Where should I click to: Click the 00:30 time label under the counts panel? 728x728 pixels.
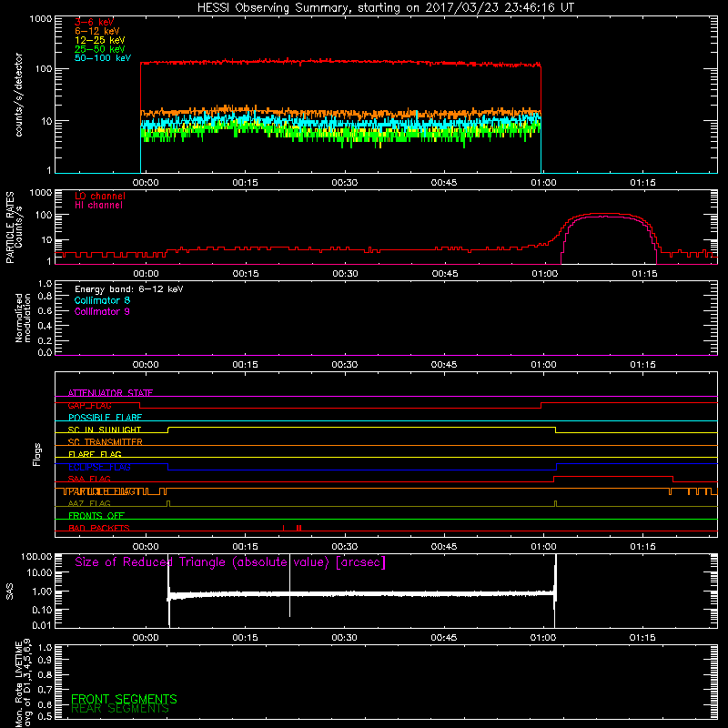coord(345,183)
